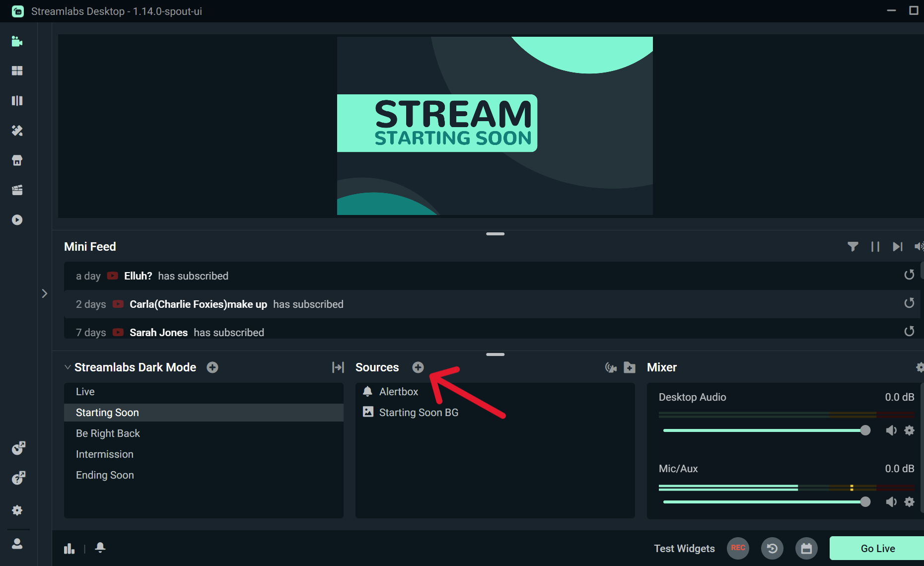
Task: Add a new scene with plus icon
Action: [213, 367]
